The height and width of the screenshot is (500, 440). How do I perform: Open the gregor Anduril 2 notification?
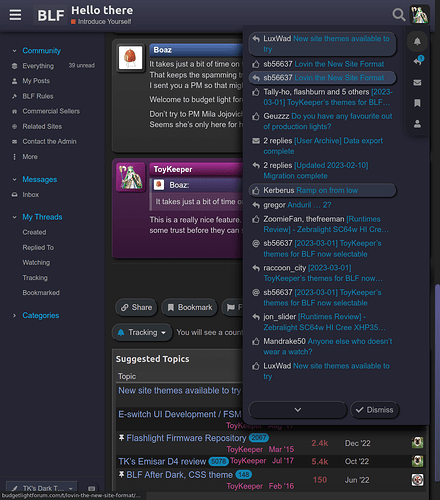(x=322, y=205)
